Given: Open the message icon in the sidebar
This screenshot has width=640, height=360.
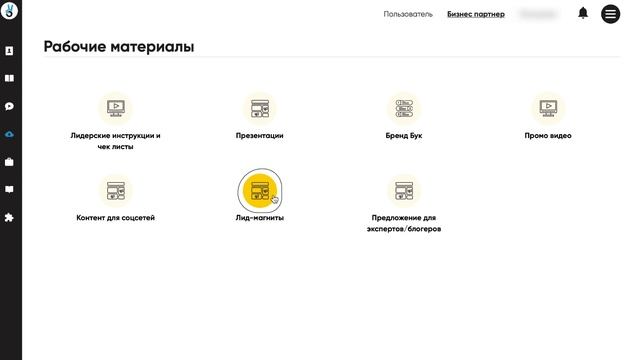Looking at the screenshot, I should 9,189.
